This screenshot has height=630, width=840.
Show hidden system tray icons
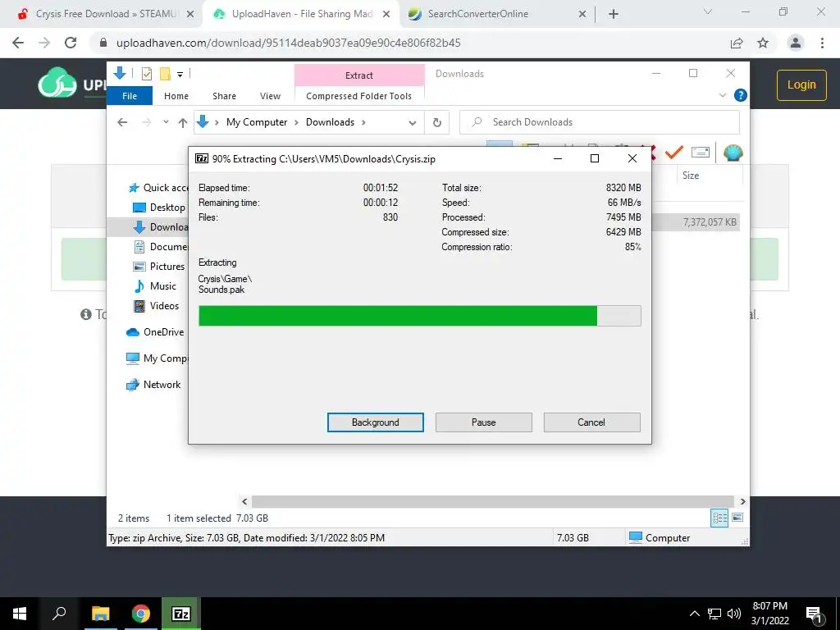click(694, 614)
